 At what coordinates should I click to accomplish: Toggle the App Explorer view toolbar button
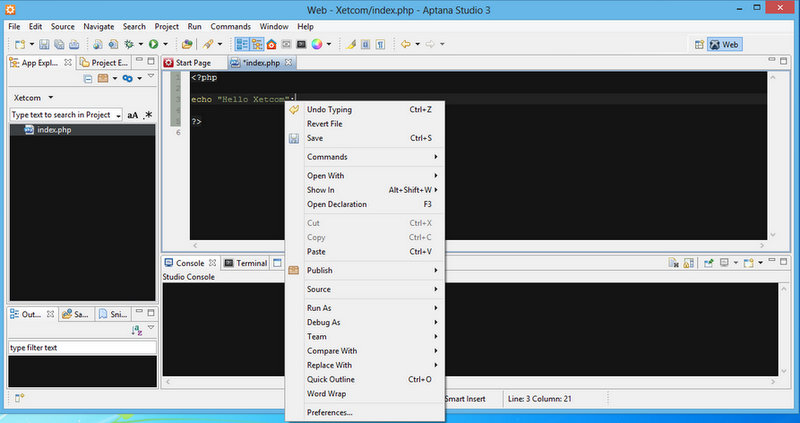click(257, 44)
